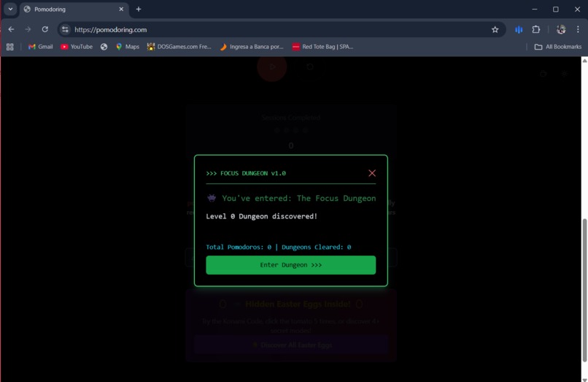Click the scrollbar's top arrow
The image size is (588, 382).
coord(584,61)
